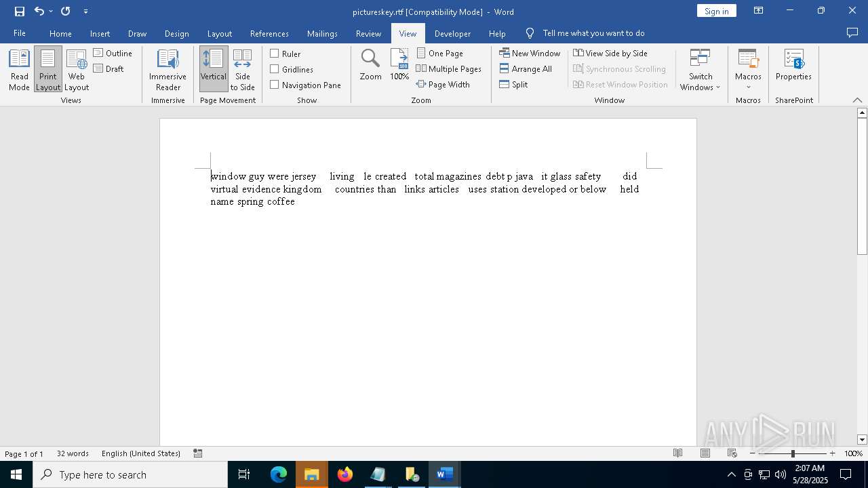The width and height of the screenshot is (868, 488).
Task: Open Immersive Reader
Action: pyautogui.click(x=167, y=70)
